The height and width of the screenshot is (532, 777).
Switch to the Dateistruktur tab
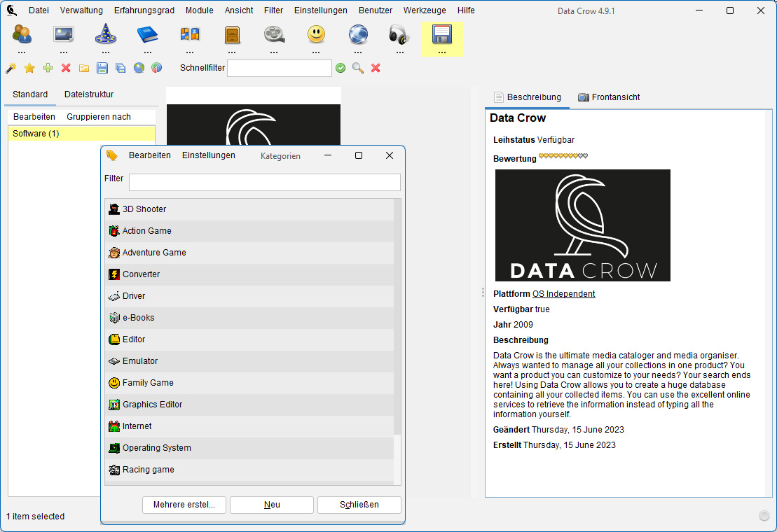point(89,94)
